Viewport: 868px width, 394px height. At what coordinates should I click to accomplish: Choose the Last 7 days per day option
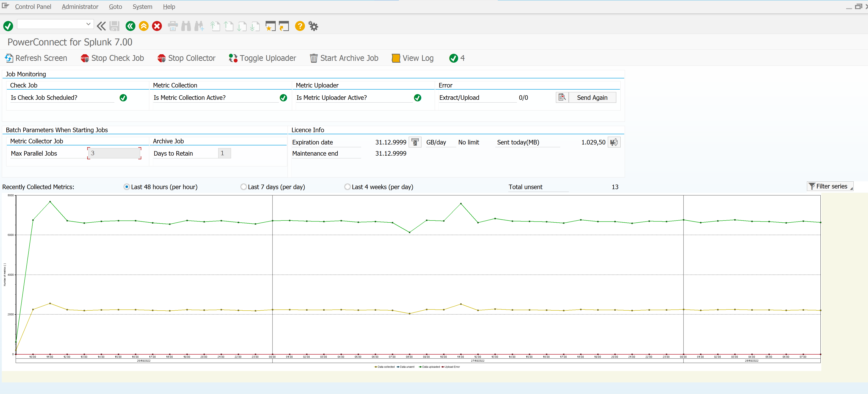click(243, 187)
